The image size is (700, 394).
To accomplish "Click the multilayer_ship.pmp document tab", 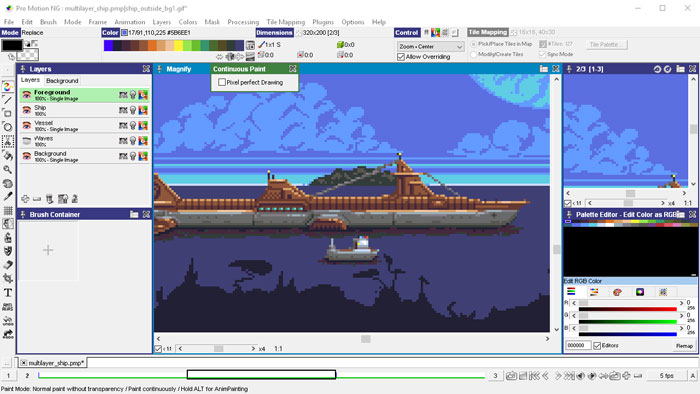I will [x=53, y=363].
